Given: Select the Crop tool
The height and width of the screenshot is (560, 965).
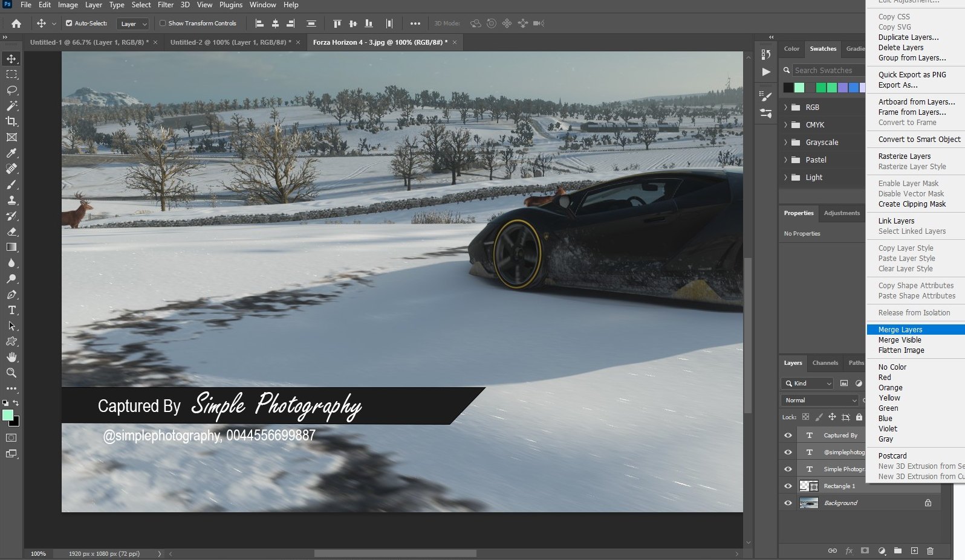Looking at the screenshot, I should (11, 121).
